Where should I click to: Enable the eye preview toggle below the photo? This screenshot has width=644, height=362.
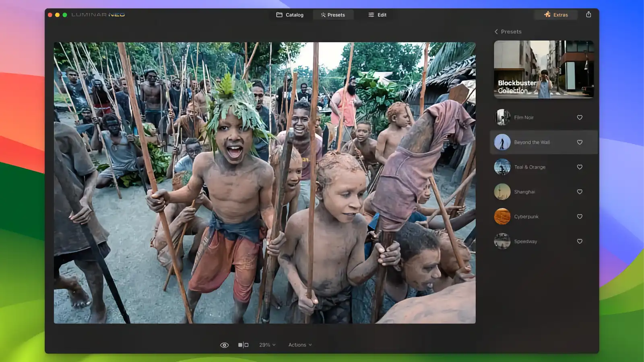(224, 345)
